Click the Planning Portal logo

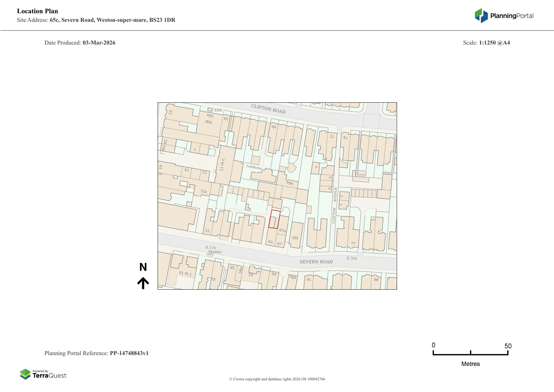tap(504, 16)
